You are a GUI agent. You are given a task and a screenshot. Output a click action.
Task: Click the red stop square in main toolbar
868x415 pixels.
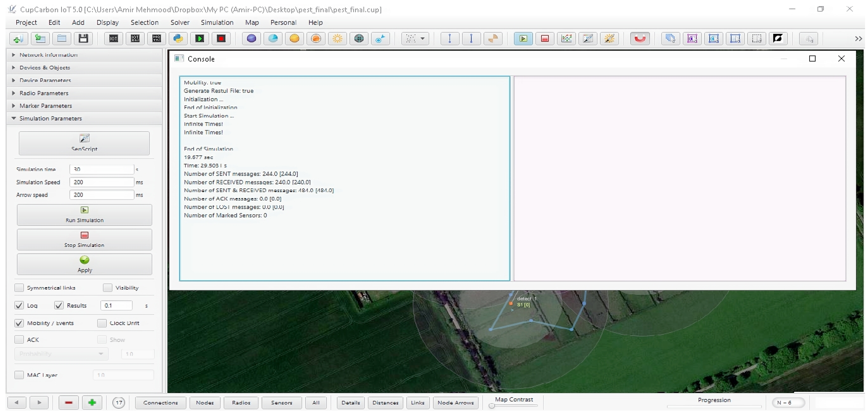pos(545,39)
